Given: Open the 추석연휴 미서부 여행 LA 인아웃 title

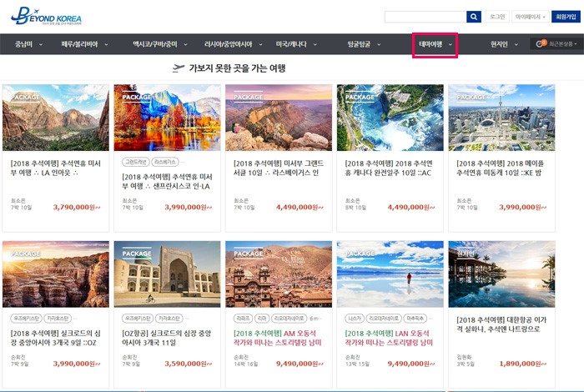Looking at the screenshot, I should (56, 168).
